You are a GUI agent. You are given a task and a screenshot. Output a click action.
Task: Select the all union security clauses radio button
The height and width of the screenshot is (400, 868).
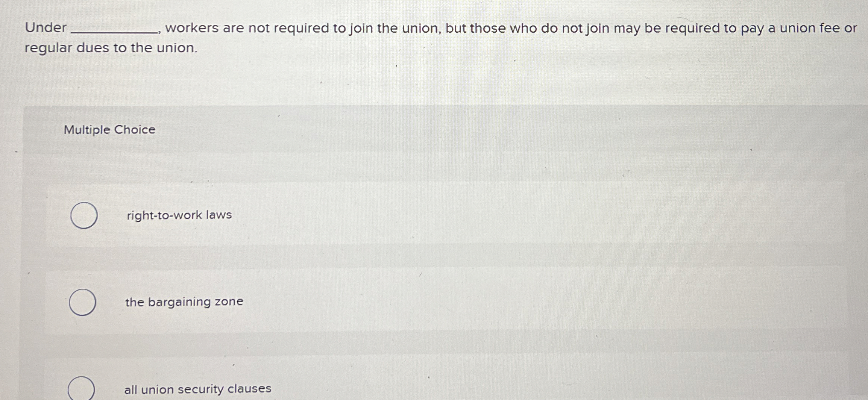coord(82,388)
